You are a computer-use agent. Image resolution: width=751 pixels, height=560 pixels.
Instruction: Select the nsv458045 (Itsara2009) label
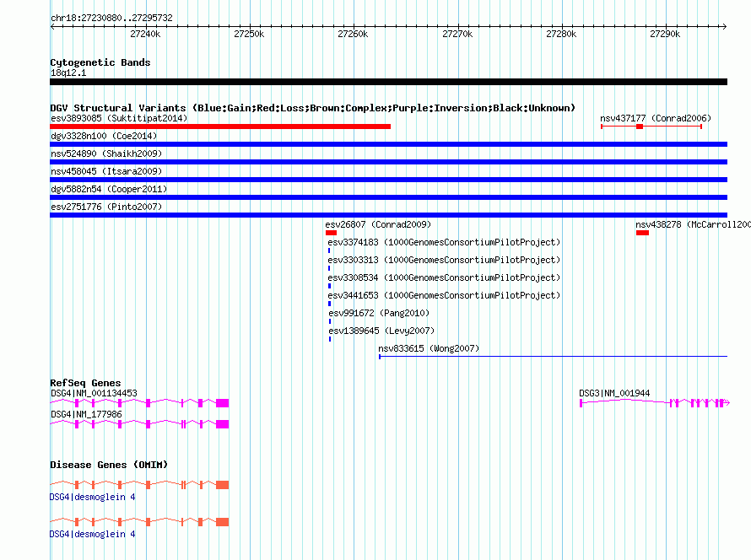(106, 171)
